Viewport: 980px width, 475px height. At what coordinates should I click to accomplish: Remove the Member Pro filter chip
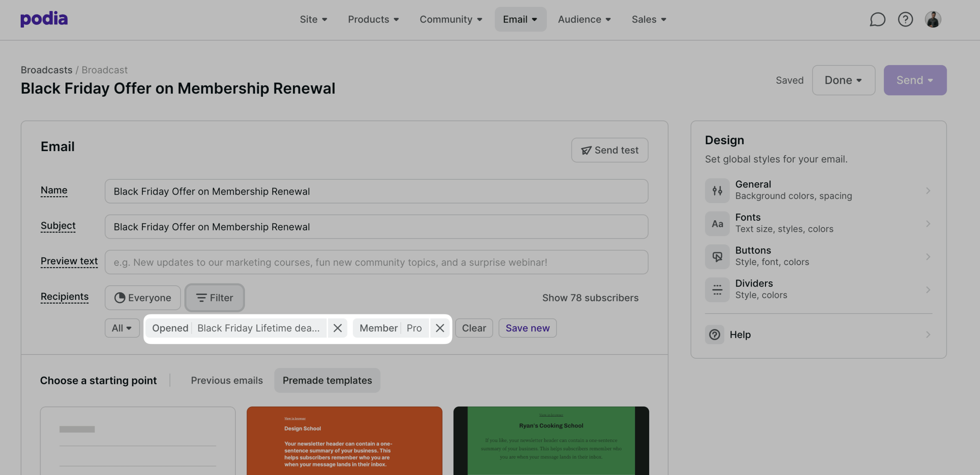pyautogui.click(x=439, y=328)
